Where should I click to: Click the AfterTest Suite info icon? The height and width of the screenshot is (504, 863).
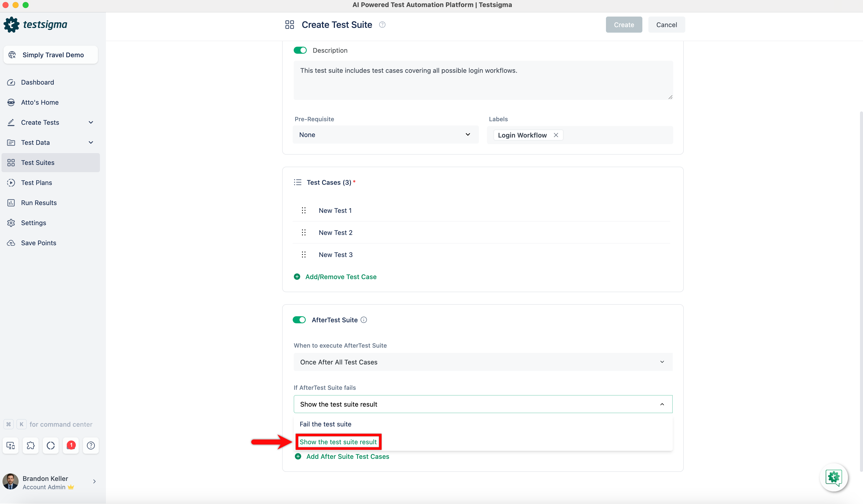click(363, 320)
